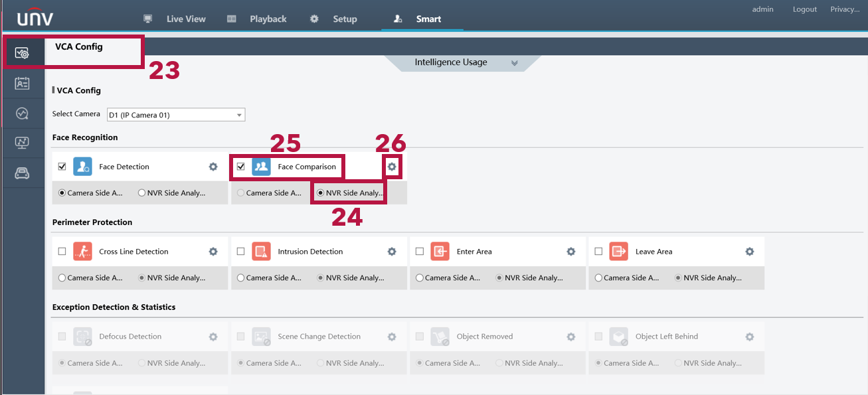Enable the Intrusion Detection checkbox
This screenshot has height=395, width=868.
(241, 252)
